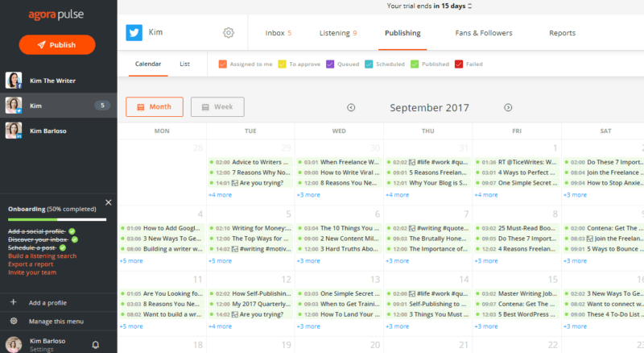Open the Fans & Followers tab

pyautogui.click(x=484, y=33)
